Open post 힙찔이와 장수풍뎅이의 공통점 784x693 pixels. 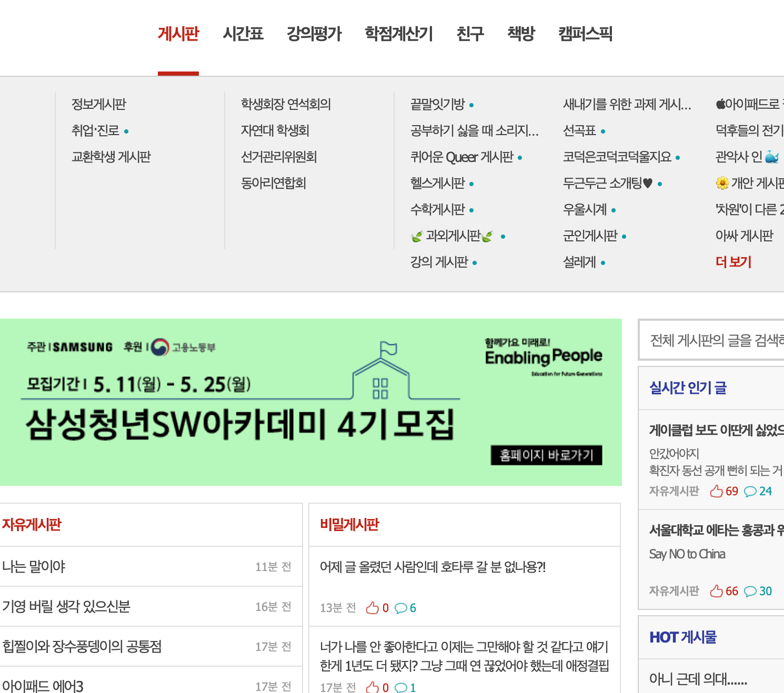[151, 646]
